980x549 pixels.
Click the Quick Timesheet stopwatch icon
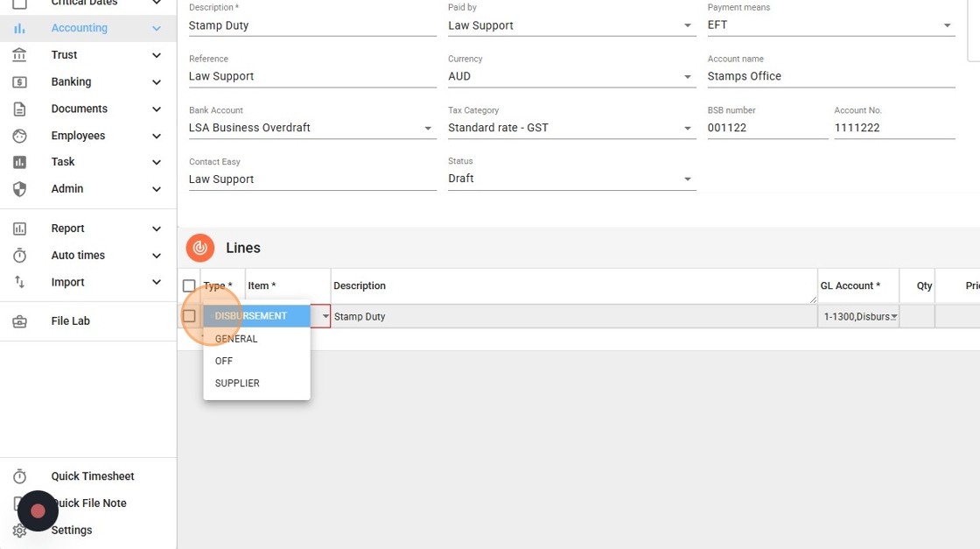[x=19, y=476]
